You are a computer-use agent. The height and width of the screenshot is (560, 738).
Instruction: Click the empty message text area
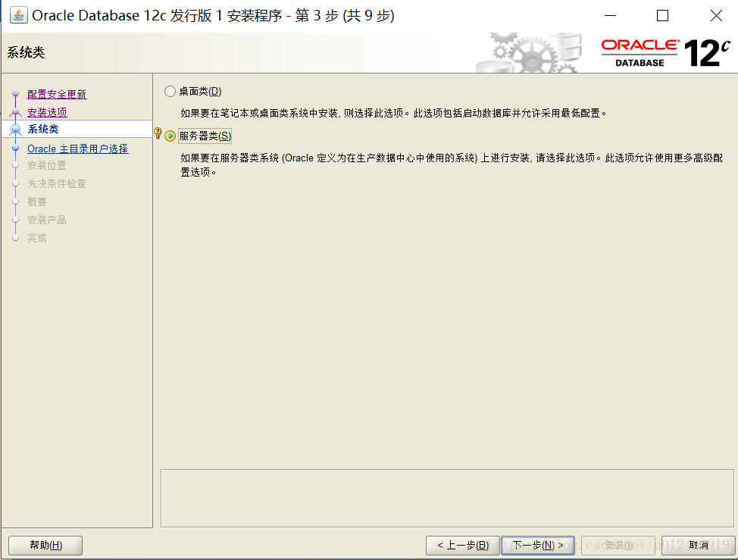click(447, 498)
